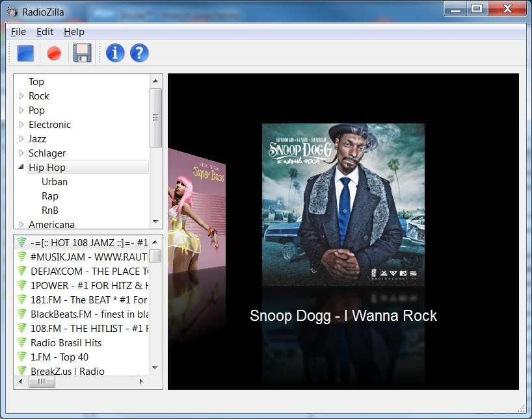Viewport: 532px width, 419px height.
Task: Click signal icon beside #MUSIK.JAM station
Action: [21, 257]
